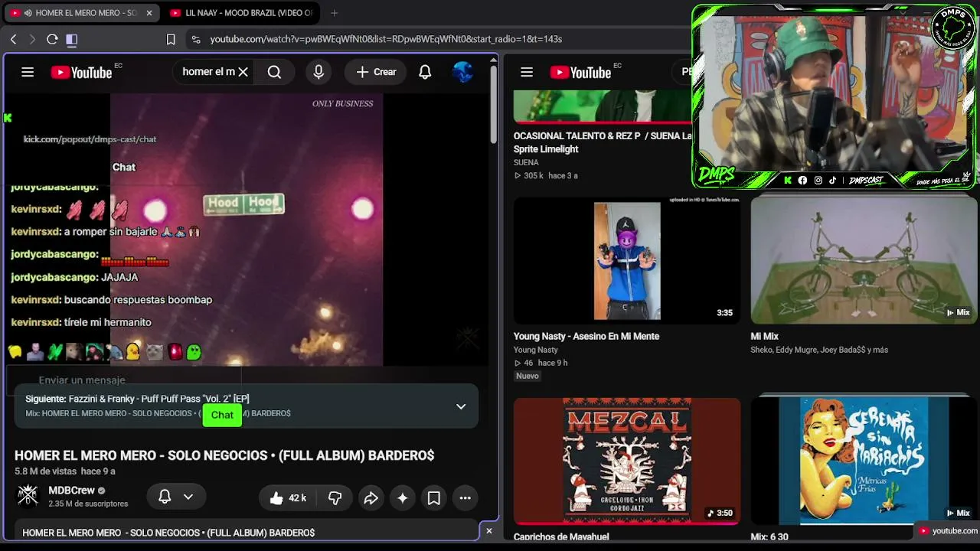Open the Crear menu
Screen dimensions: 980x551
[376, 72]
